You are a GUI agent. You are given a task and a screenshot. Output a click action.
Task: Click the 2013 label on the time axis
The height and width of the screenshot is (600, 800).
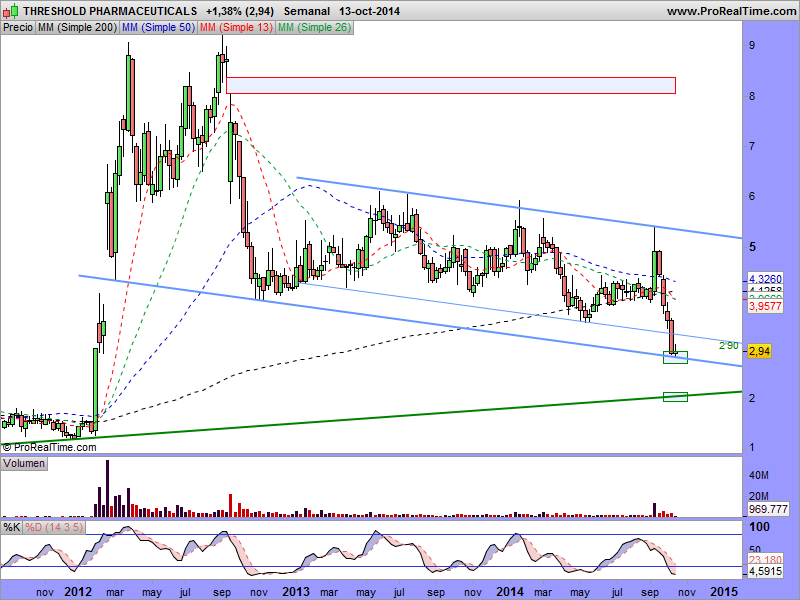(x=296, y=592)
